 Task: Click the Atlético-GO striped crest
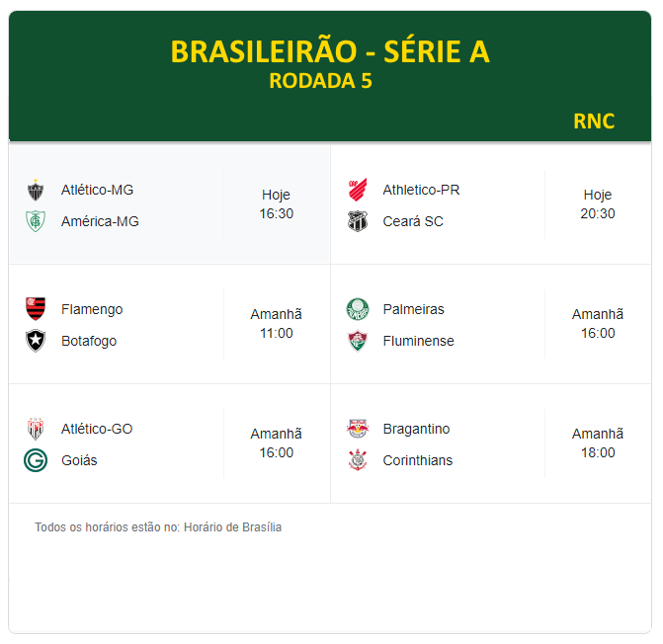pos(36,429)
